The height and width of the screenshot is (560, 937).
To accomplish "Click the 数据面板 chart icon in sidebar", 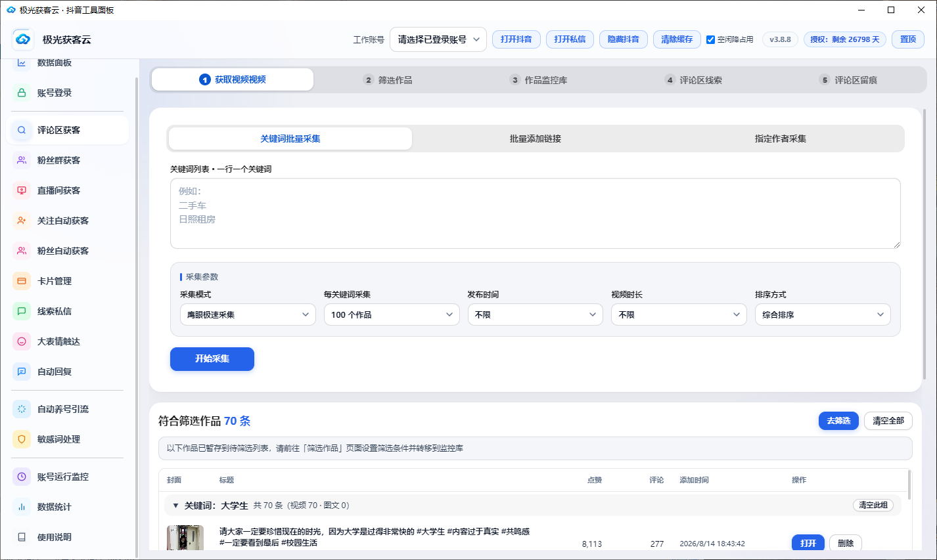I will point(22,63).
